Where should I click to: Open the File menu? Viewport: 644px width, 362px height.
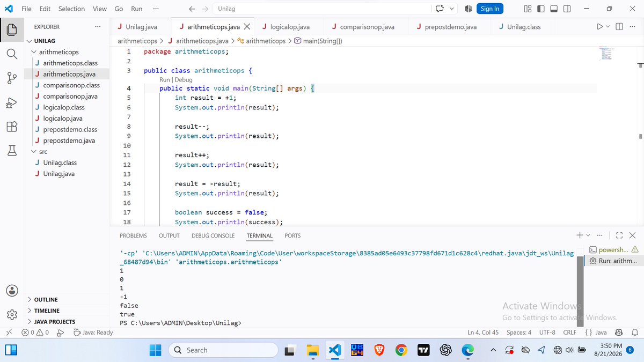[x=26, y=9]
